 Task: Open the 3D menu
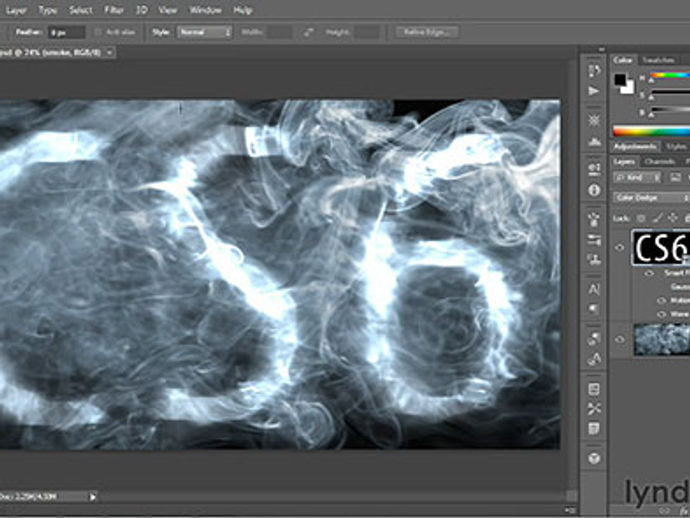(x=141, y=10)
